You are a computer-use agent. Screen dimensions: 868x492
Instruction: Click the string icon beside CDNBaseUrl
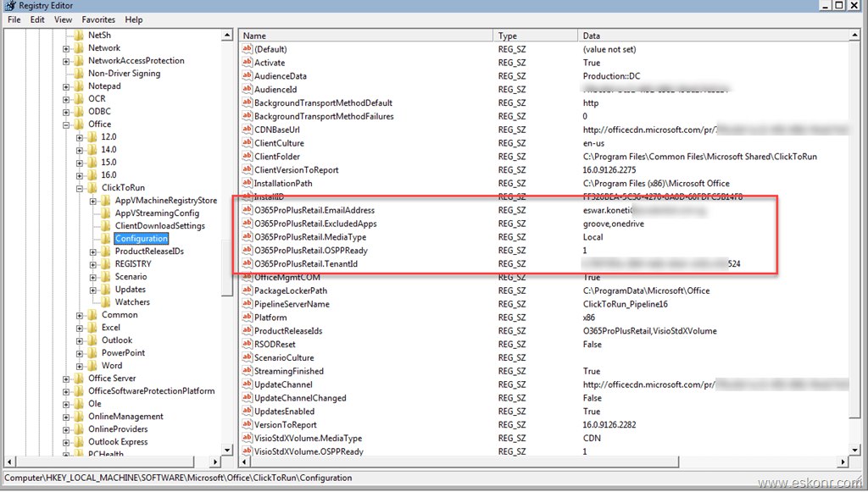coord(247,130)
